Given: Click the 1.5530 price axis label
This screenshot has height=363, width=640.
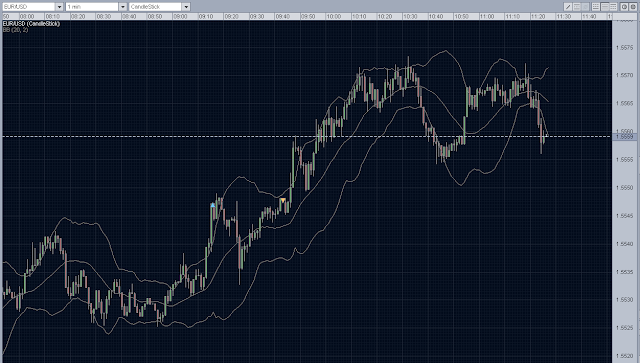Looking at the screenshot, I should [x=624, y=300].
